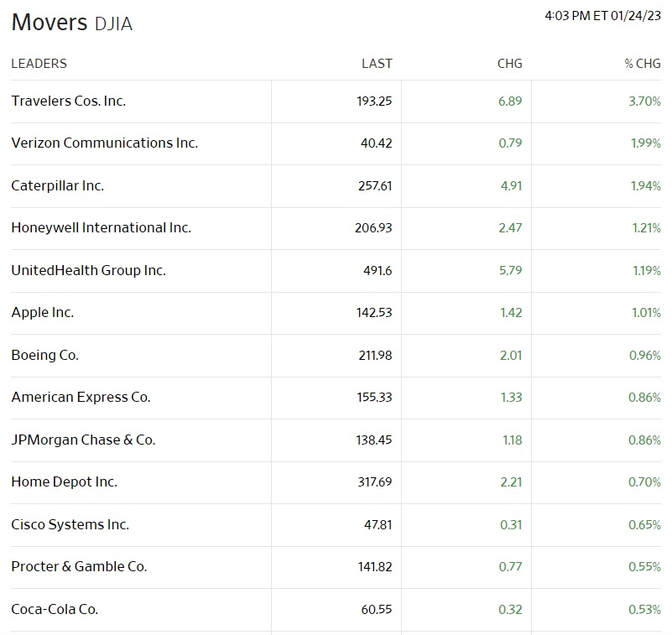Select Boeing last price 211.98
The height and width of the screenshot is (635, 672).
pyautogui.click(x=375, y=355)
